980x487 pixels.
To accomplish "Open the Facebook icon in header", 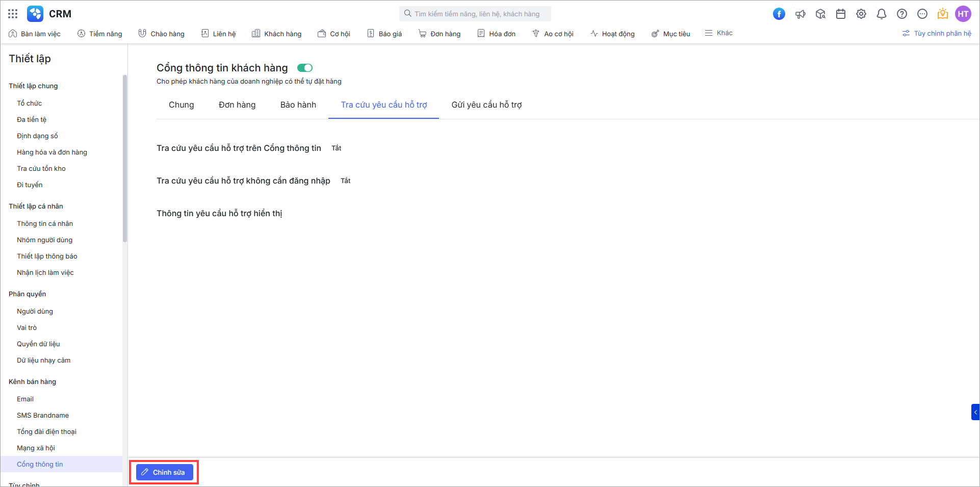I will click(x=779, y=14).
